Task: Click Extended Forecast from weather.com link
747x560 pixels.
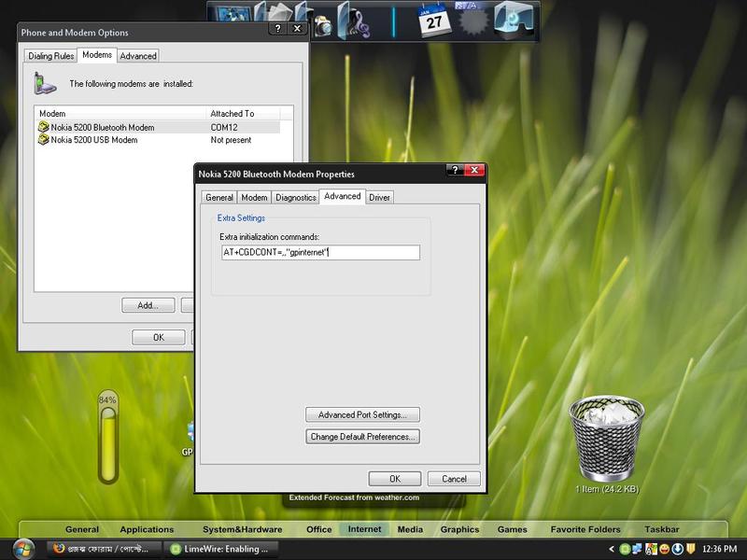Action: tap(354, 497)
